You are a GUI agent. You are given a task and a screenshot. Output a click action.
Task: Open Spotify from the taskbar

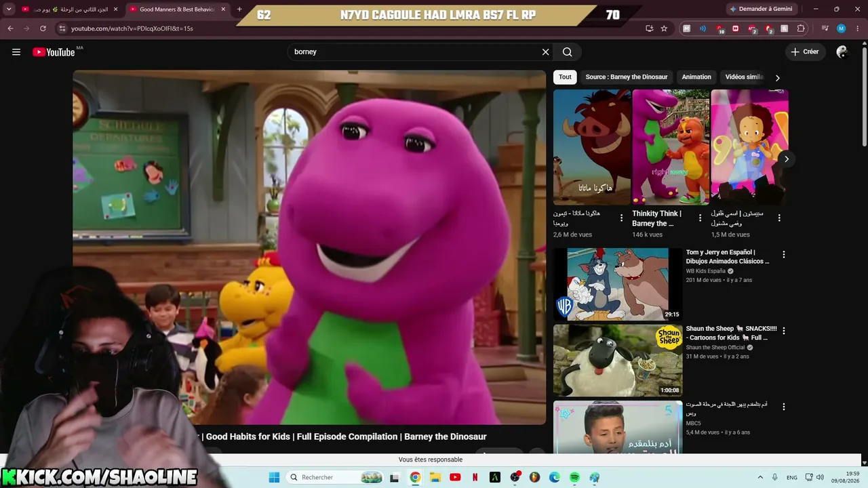point(574,477)
